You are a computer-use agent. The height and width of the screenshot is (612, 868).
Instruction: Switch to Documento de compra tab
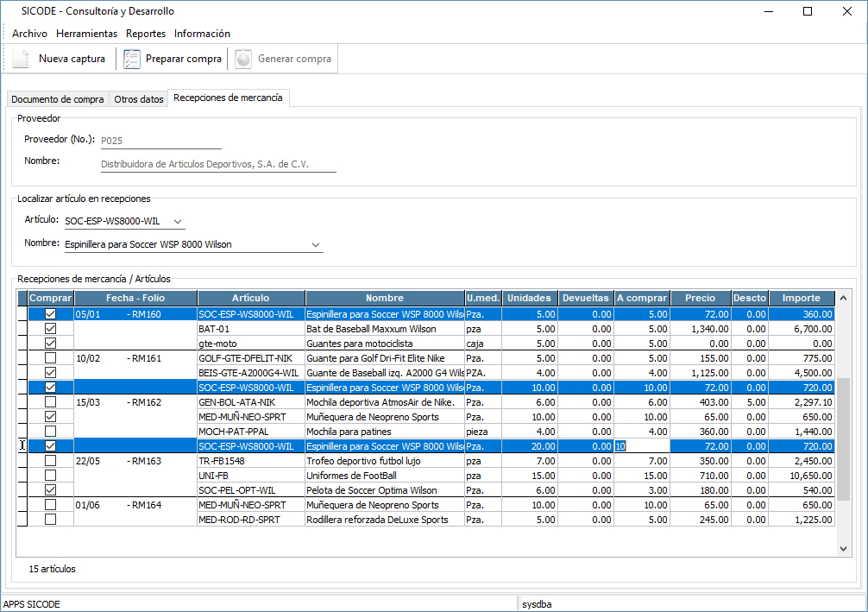pos(58,99)
